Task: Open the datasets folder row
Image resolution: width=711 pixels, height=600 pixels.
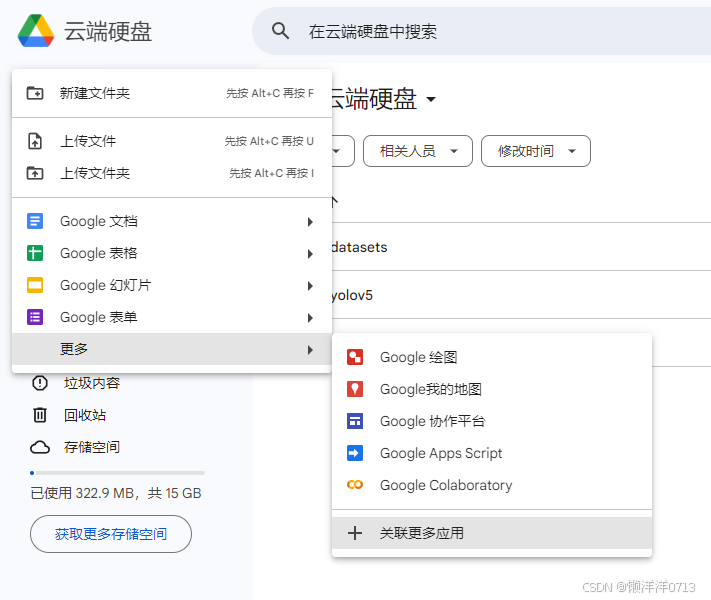Action: click(x=521, y=247)
